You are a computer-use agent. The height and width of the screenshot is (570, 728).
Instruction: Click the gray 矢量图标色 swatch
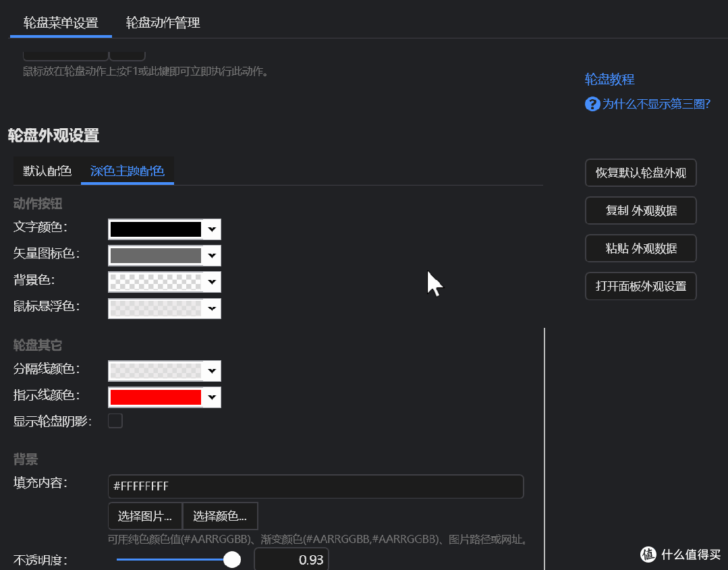pyautogui.click(x=156, y=255)
